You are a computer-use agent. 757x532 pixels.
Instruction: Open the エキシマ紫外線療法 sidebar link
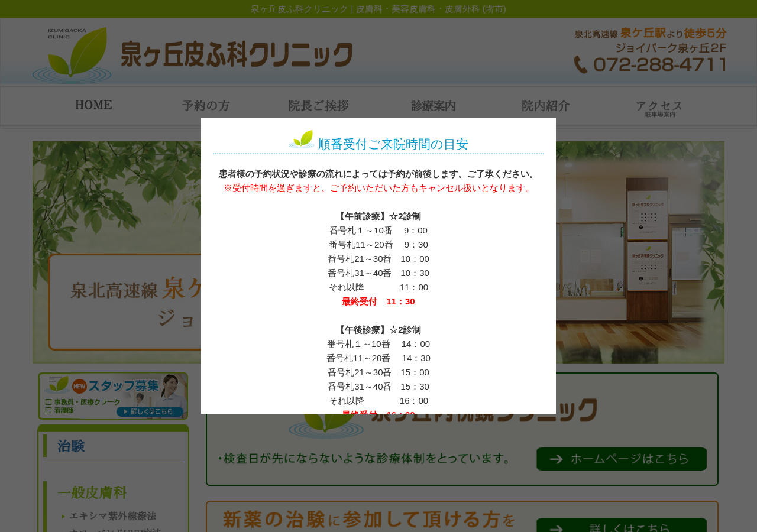pos(112,516)
